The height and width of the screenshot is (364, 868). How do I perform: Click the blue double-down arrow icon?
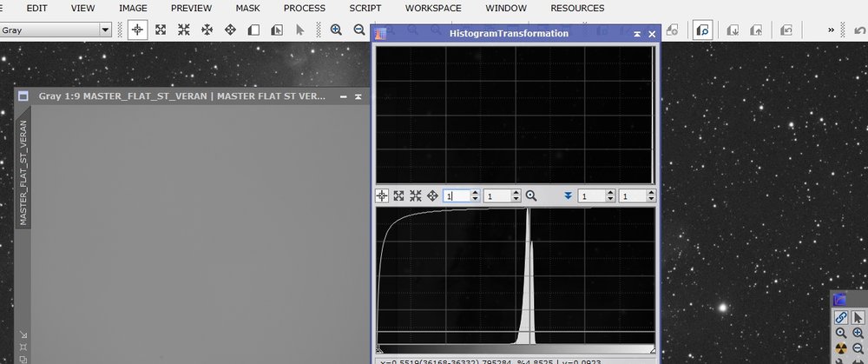[568, 195]
